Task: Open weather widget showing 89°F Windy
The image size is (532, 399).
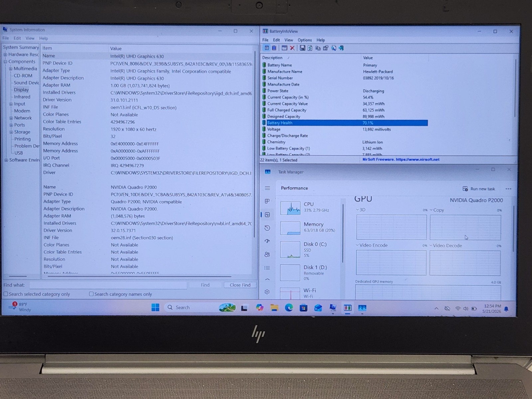Action: coord(20,307)
